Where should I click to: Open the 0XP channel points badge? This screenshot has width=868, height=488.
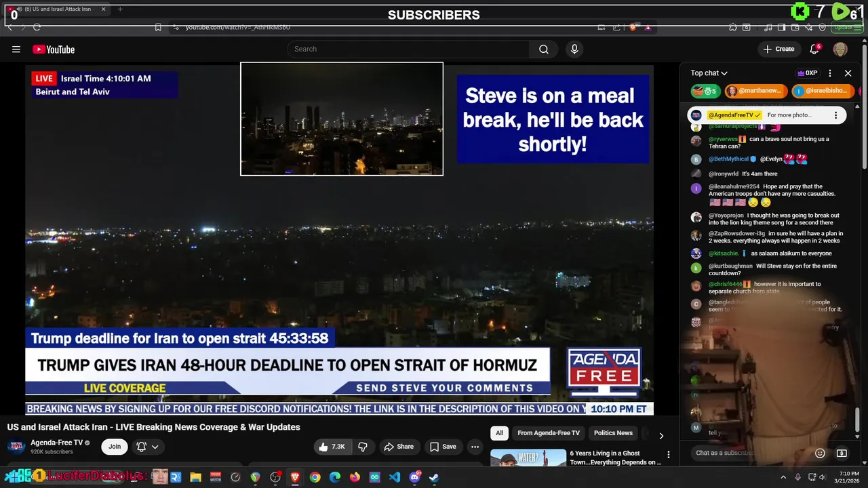[807, 73]
